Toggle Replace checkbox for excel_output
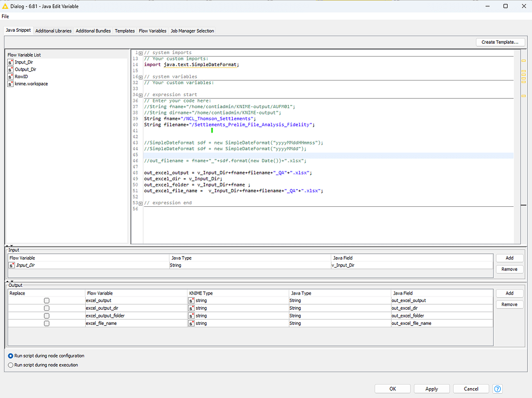 click(47, 301)
